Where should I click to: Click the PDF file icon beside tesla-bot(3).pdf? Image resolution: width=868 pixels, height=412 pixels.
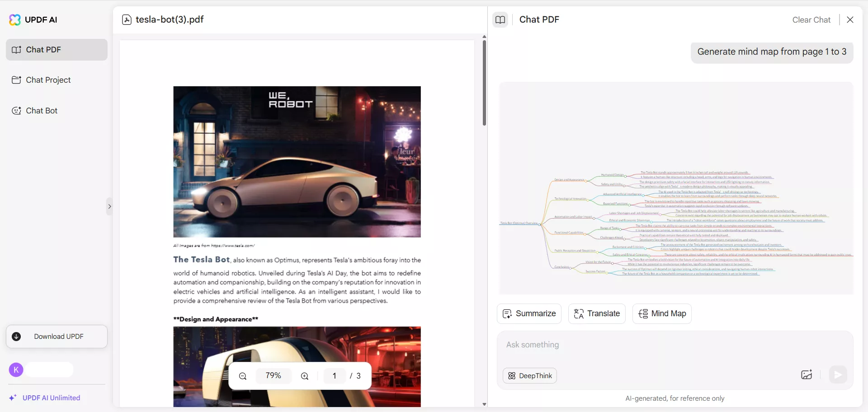127,20
